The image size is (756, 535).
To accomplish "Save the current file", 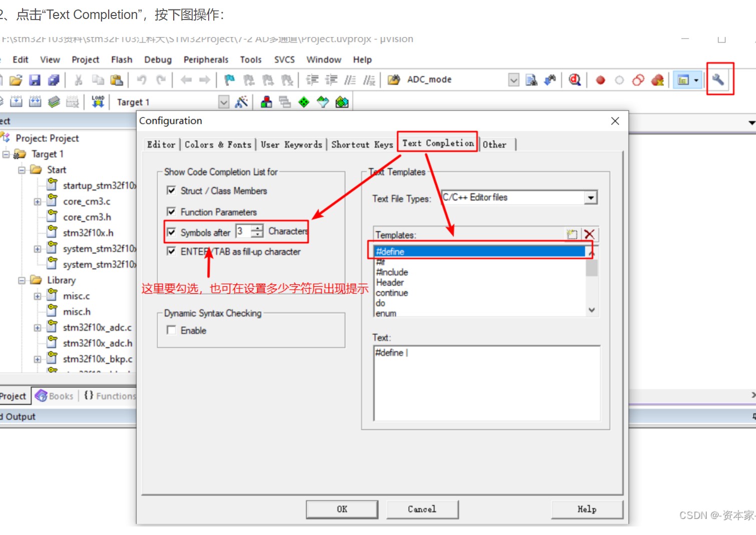I will tap(35, 80).
